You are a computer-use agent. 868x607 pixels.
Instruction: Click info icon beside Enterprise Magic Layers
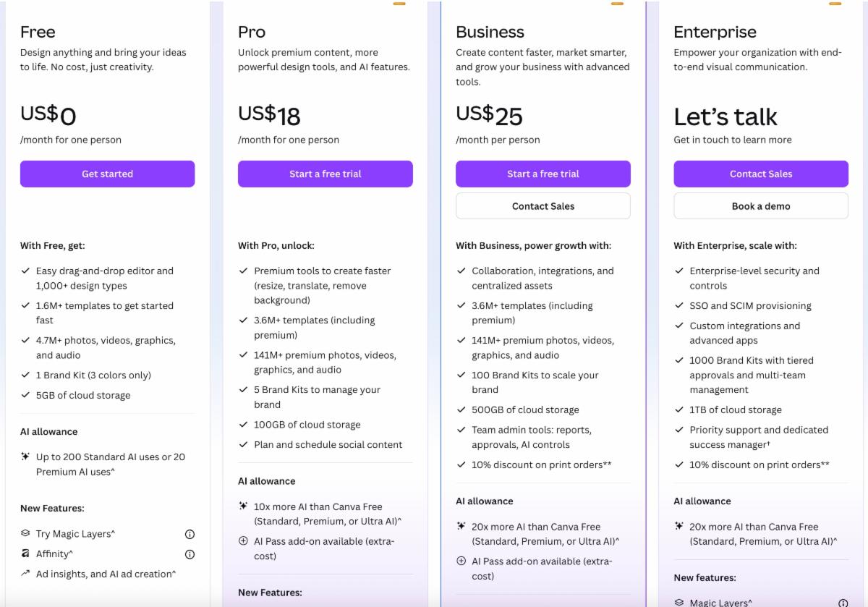(843, 602)
